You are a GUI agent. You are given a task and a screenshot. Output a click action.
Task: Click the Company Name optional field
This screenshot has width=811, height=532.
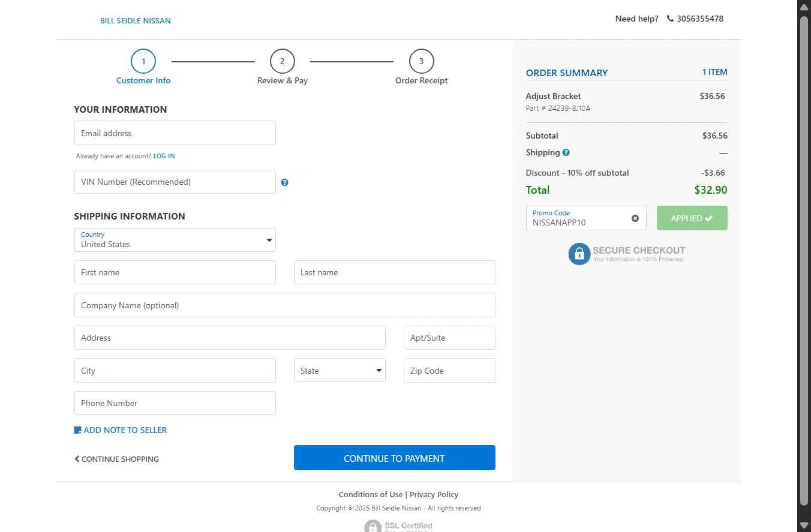(x=285, y=305)
